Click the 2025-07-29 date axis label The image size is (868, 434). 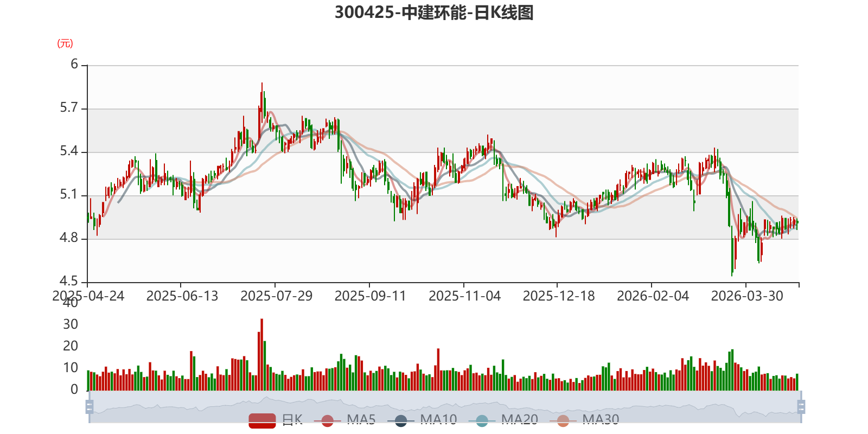tap(276, 296)
